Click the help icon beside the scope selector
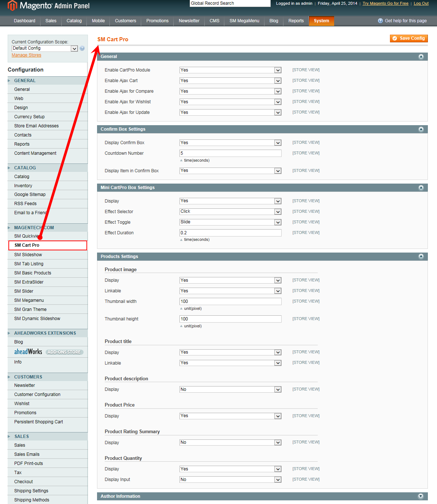 (x=82, y=48)
